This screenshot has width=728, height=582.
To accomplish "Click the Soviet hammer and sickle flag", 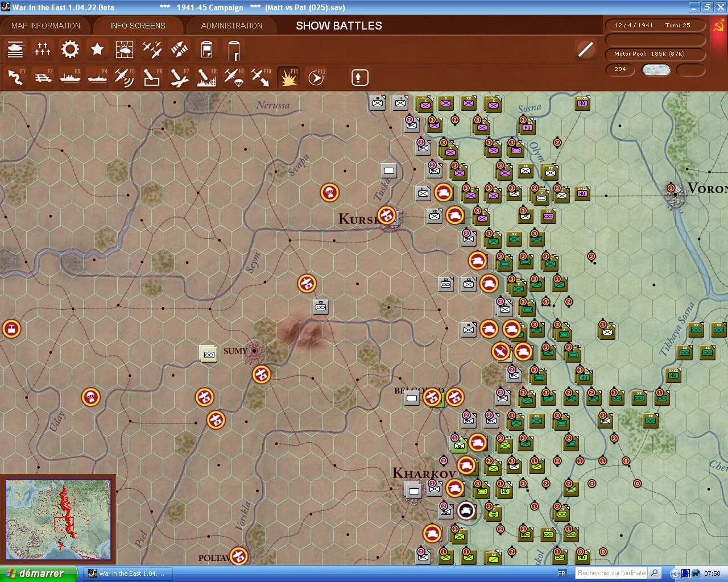I will coord(718,26).
